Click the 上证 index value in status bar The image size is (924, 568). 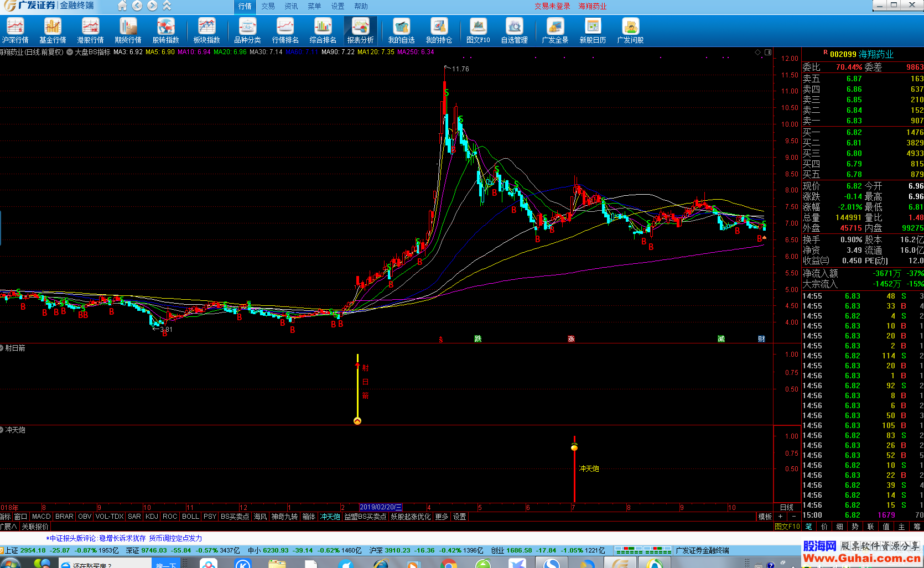pos(33,550)
